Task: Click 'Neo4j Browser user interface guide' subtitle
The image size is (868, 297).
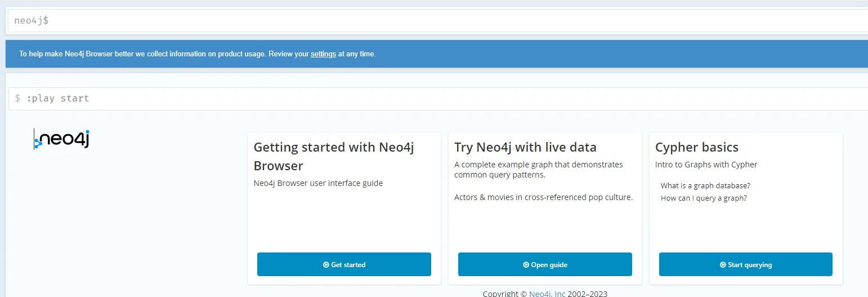Action: point(318,183)
